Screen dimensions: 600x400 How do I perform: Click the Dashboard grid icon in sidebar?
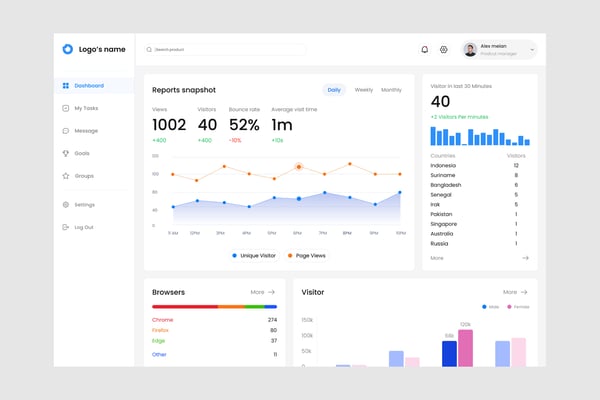click(x=66, y=85)
